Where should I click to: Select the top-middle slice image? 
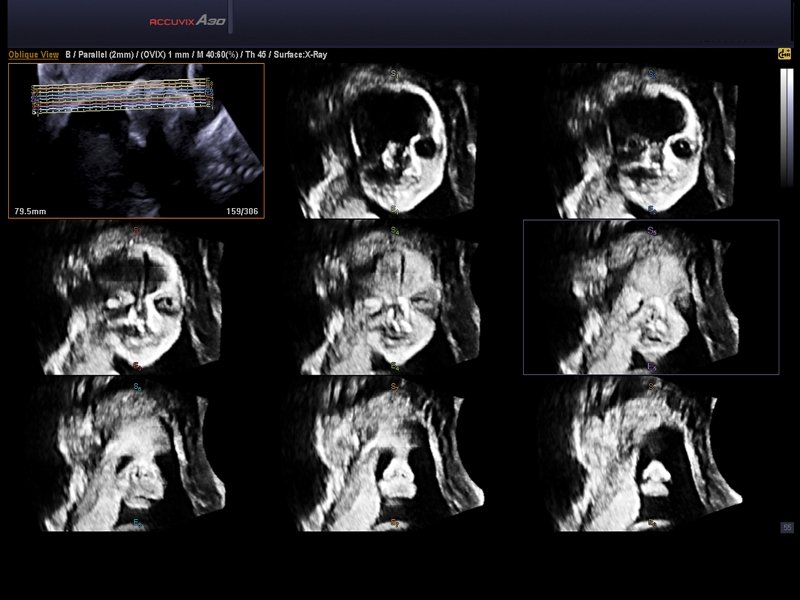click(395, 140)
